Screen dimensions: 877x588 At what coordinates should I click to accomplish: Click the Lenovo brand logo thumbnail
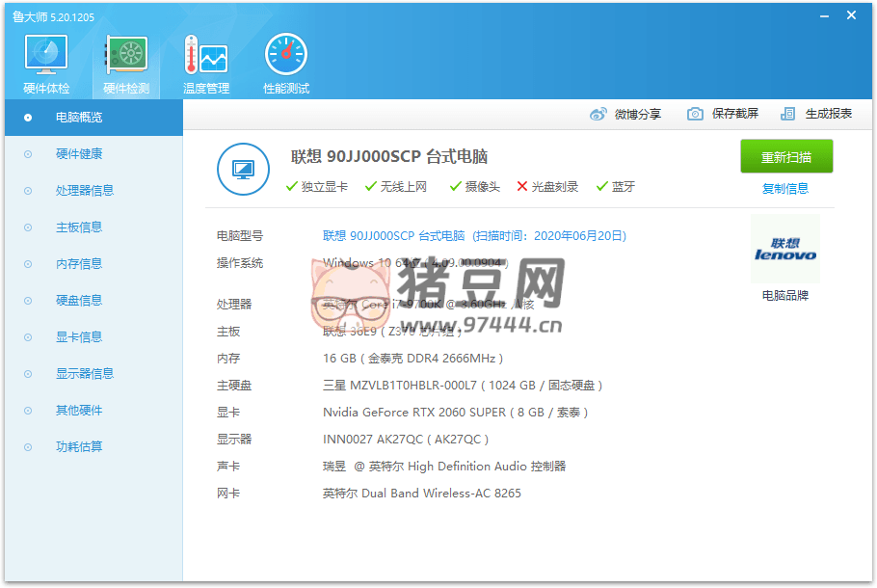(784, 249)
